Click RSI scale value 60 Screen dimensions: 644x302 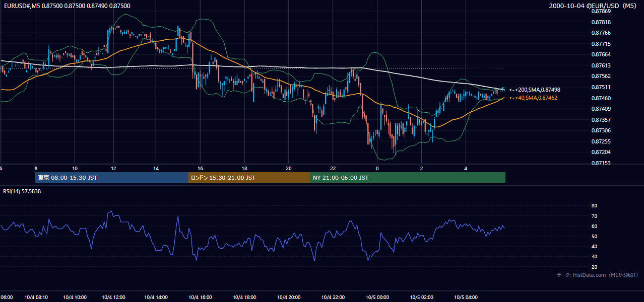[594, 226]
